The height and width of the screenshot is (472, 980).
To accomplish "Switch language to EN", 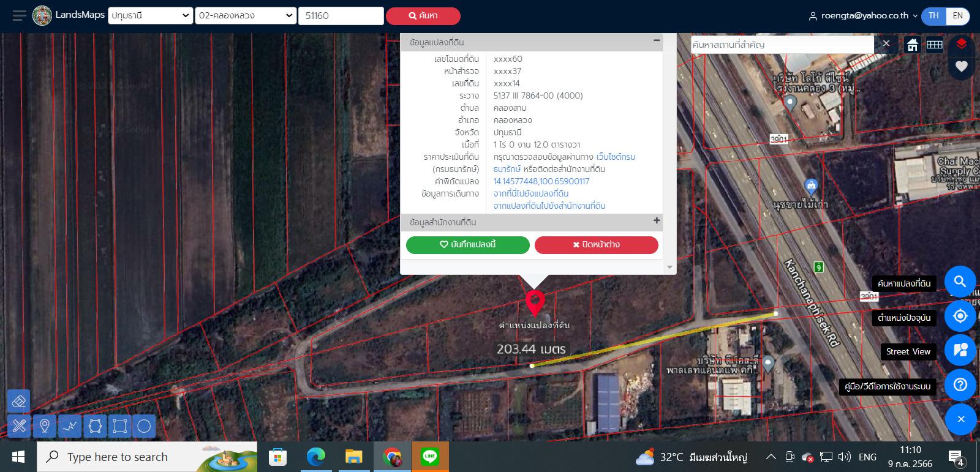I will click(x=957, y=16).
